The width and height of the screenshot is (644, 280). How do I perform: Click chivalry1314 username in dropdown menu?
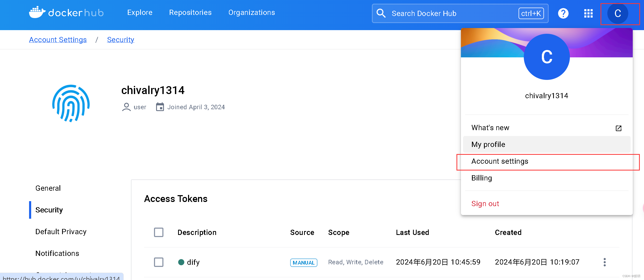(547, 96)
